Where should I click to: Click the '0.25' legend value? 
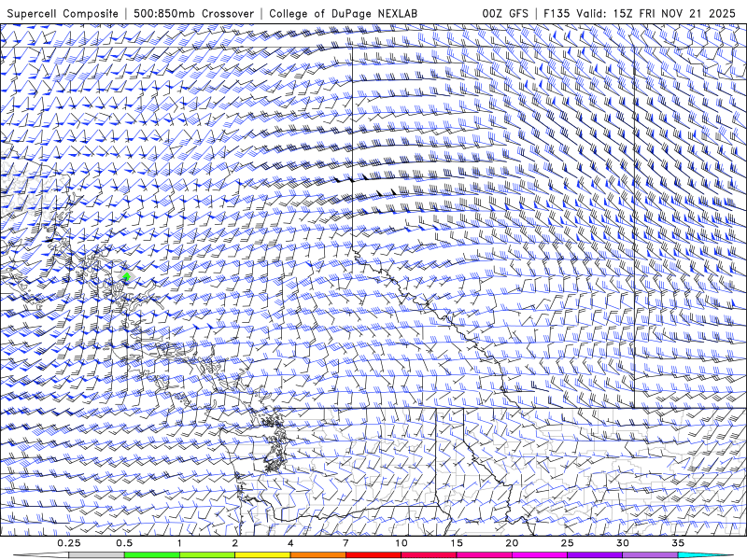[x=69, y=543]
